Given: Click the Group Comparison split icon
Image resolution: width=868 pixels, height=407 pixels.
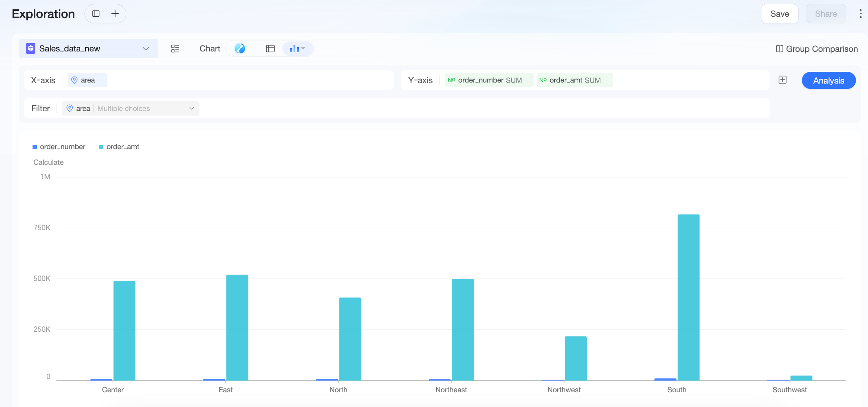Looking at the screenshot, I should click(x=779, y=49).
